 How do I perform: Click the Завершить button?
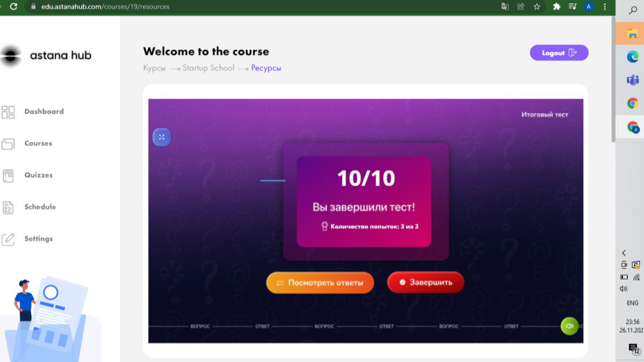click(x=426, y=282)
